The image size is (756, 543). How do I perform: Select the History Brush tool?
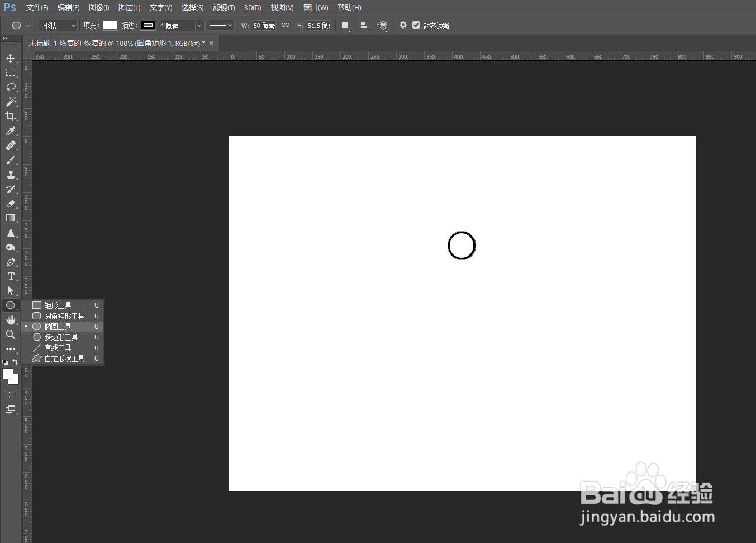coord(10,189)
